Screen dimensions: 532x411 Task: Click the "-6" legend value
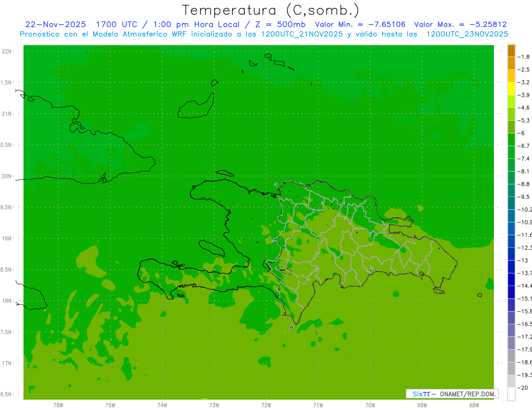pos(521,133)
